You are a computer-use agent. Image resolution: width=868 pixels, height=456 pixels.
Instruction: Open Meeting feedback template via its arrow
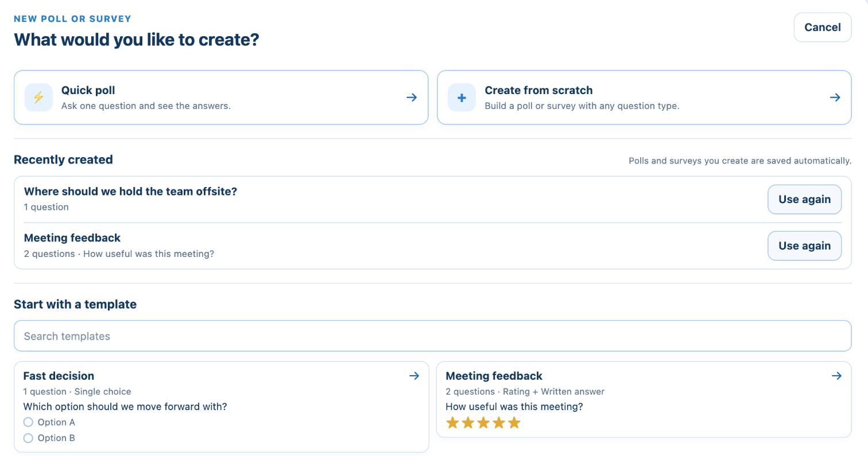click(x=836, y=376)
